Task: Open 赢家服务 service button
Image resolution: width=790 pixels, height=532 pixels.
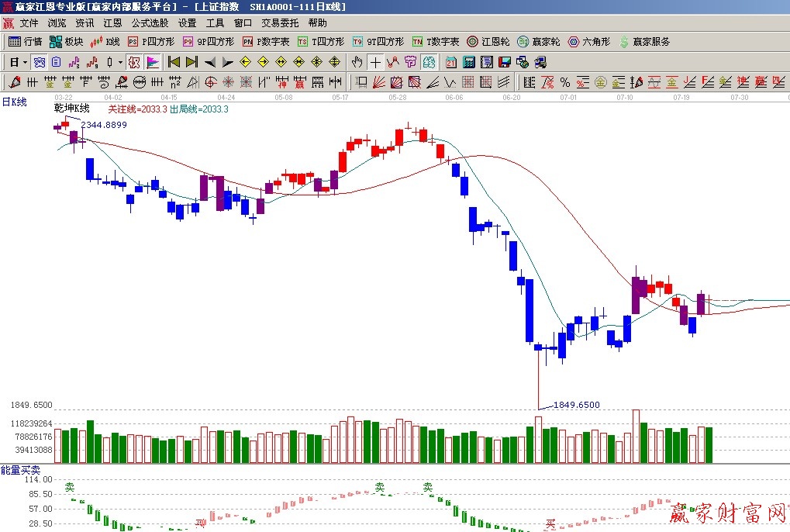Action: 643,41
